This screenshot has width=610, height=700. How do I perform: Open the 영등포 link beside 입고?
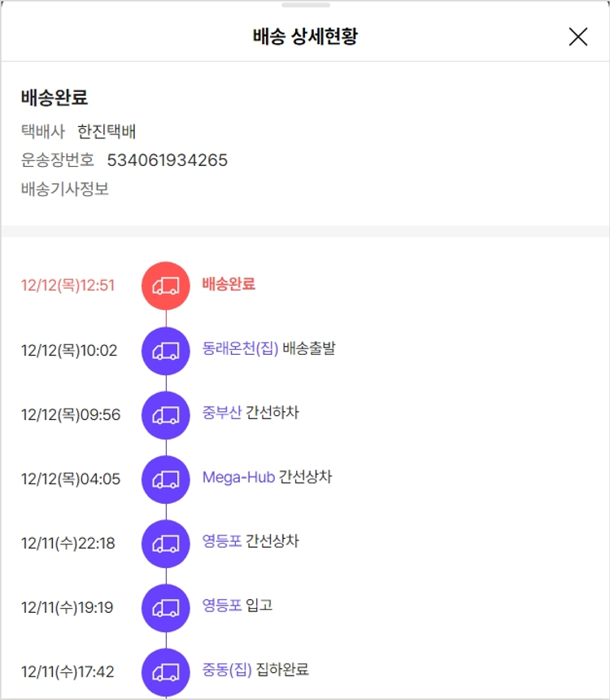(222, 606)
